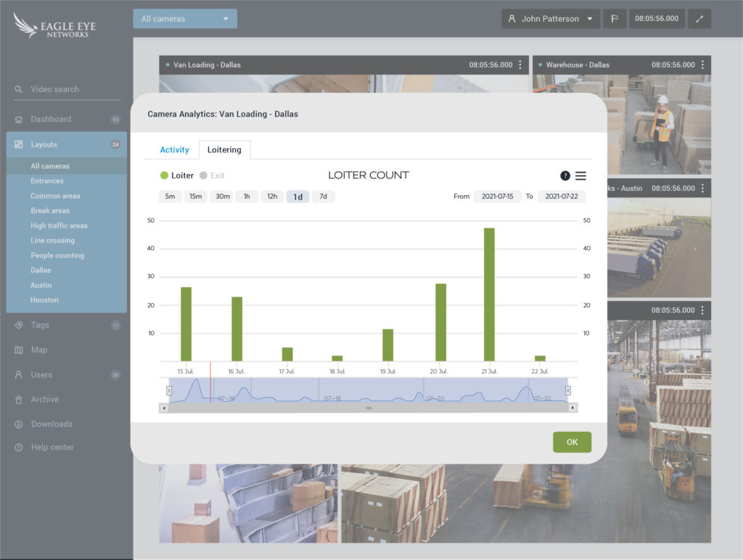Click the timeline overview slider below the chart
The width and height of the screenshot is (743, 560).
coord(369,390)
